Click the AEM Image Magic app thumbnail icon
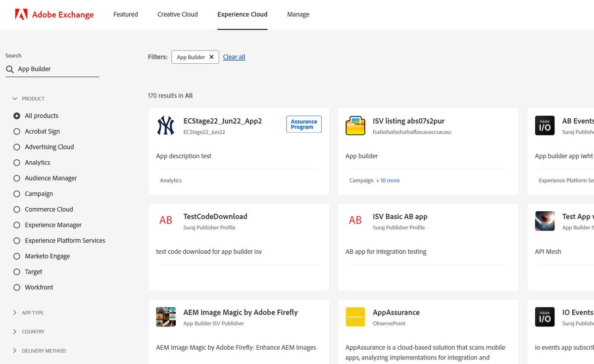The width and height of the screenshot is (594, 364). tap(166, 317)
